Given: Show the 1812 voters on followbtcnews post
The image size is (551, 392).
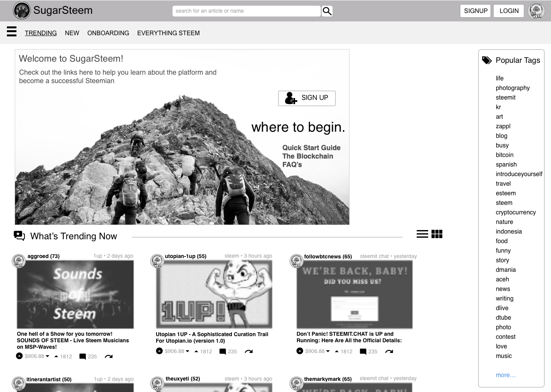Looking at the screenshot, I should 344,351.
